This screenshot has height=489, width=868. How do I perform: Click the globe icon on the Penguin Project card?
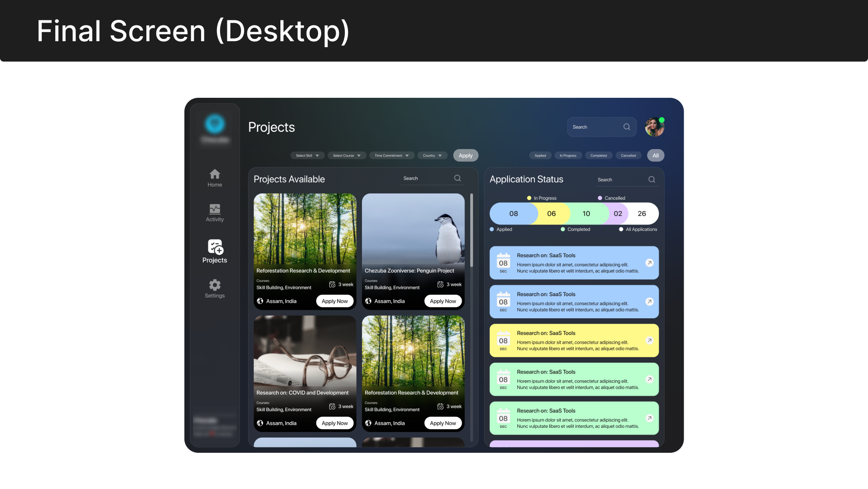tap(368, 301)
